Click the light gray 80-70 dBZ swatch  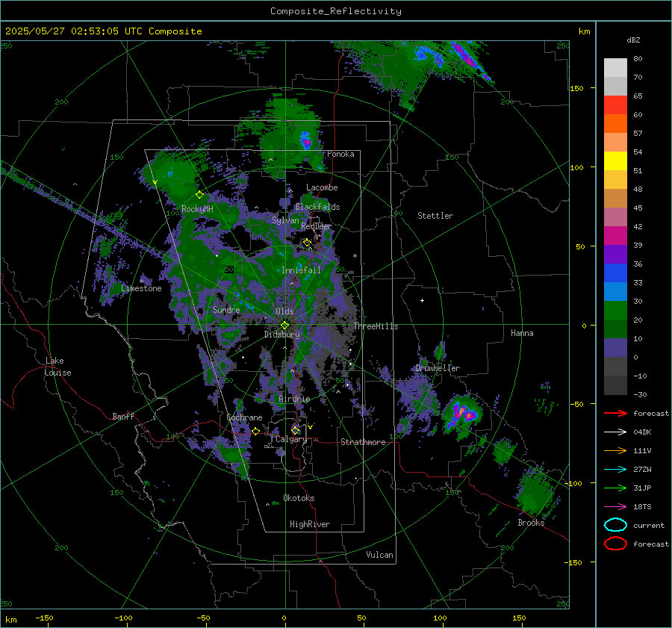point(615,68)
